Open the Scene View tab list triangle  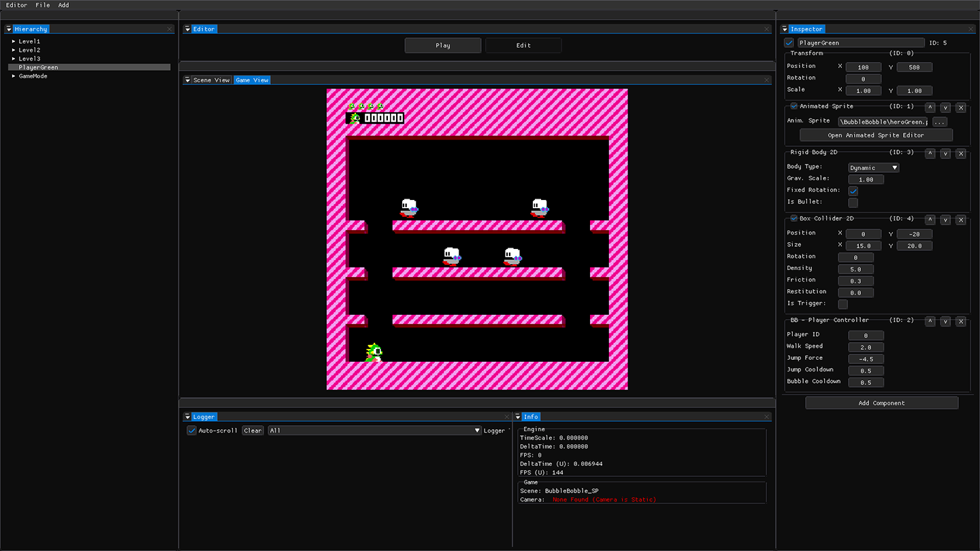coord(187,80)
